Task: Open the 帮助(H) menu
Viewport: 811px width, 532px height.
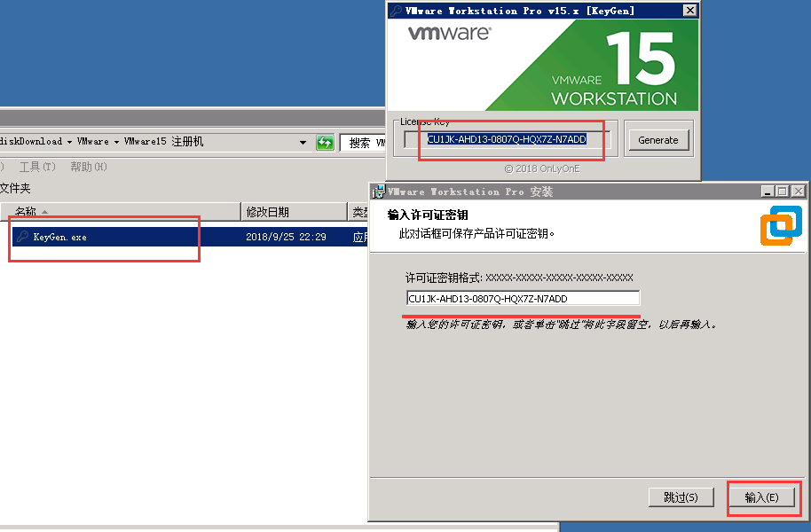Action: coord(89,167)
